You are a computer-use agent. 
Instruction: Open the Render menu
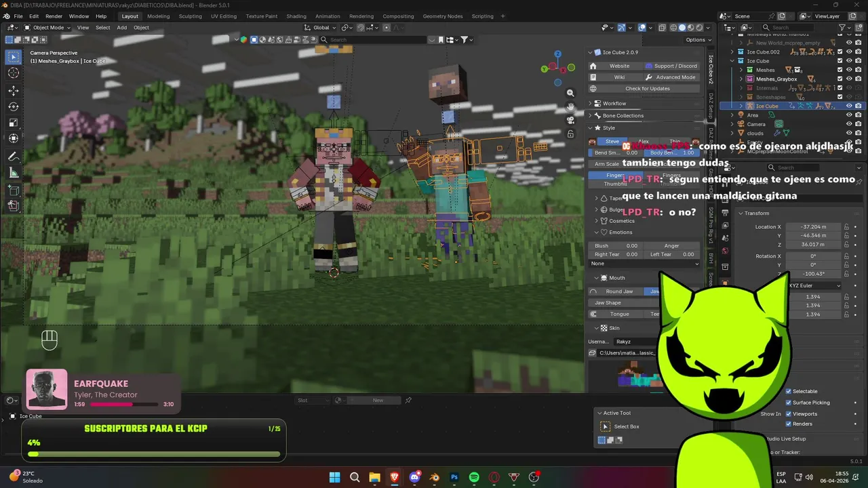pos(54,16)
